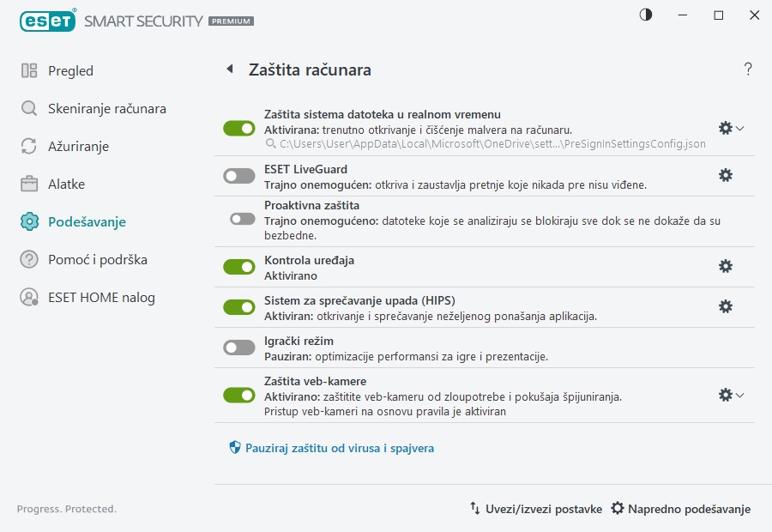
Task: Open ESET LiveGuard settings gear
Action: tap(726, 174)
